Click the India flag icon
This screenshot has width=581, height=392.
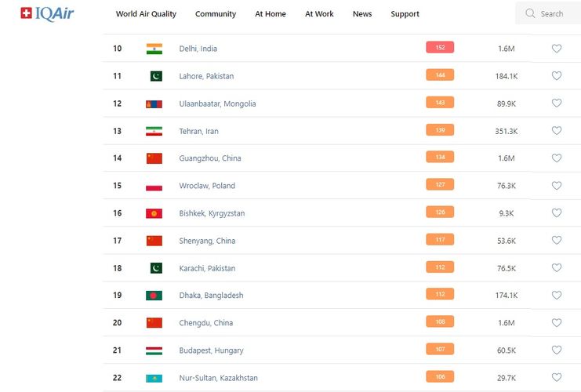point(154,49)
